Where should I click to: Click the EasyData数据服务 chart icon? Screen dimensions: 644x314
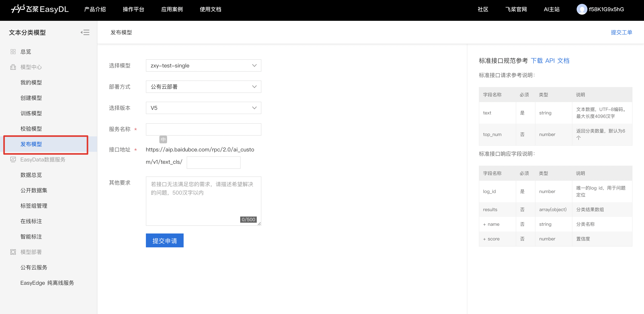13,160
